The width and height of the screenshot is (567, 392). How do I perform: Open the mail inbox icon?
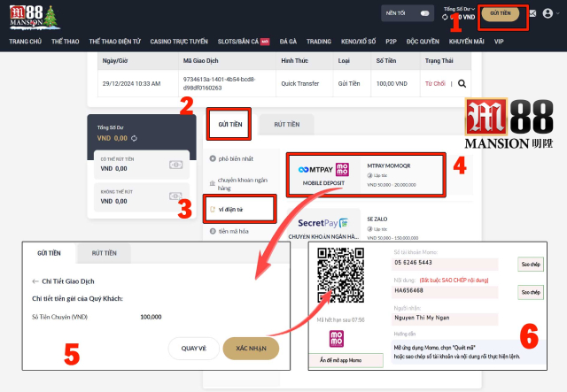pos(532,13)
